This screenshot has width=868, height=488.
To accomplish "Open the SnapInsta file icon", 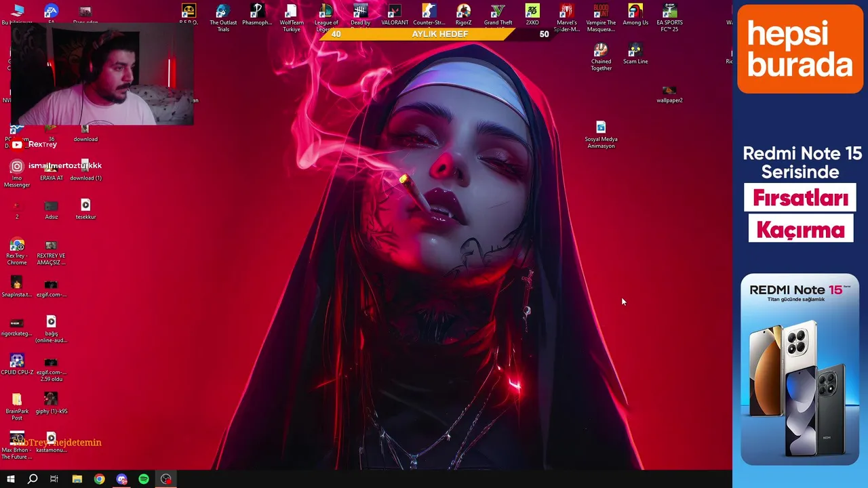I will (17, 287).
